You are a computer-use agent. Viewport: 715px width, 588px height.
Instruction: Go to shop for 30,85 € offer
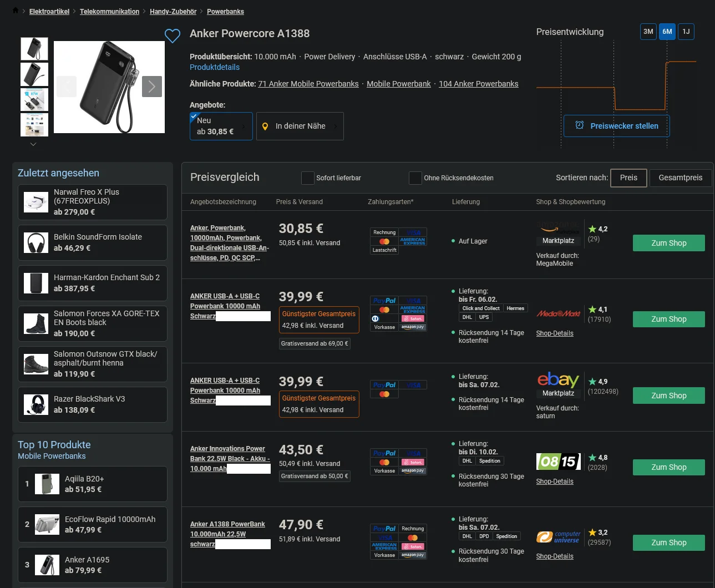tap(669, 243)
